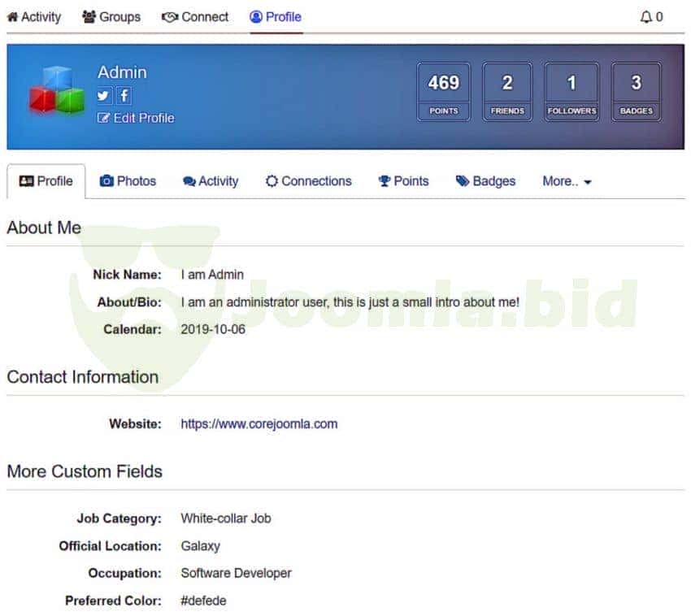The width and height of the screenshot is (691, 616).
Task: Click the notification bell icon
Action: 646,17
